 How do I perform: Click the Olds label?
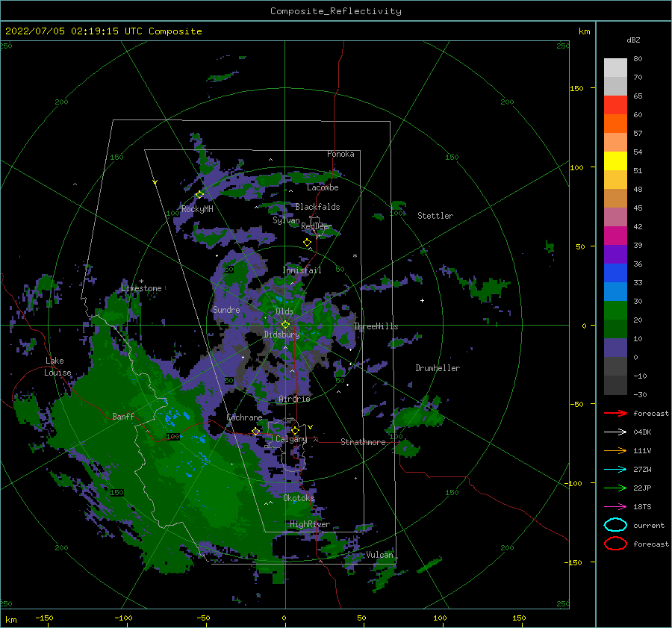(284, 311)
